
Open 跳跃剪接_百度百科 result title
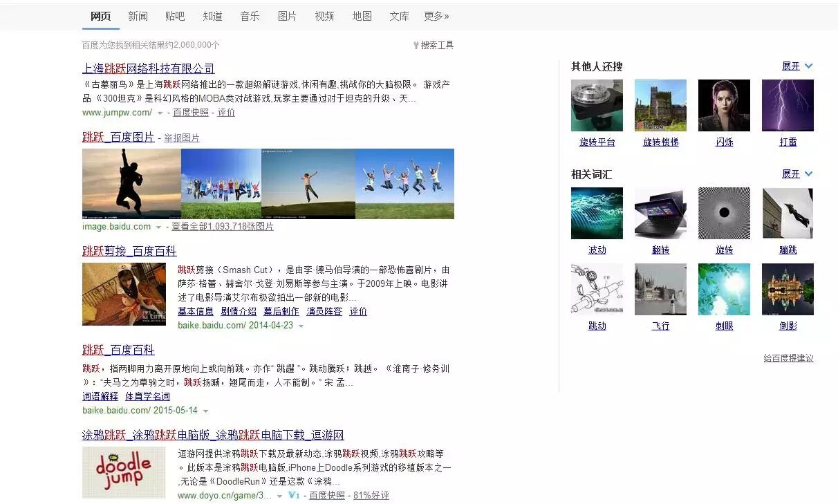click(x=129, y=251)
